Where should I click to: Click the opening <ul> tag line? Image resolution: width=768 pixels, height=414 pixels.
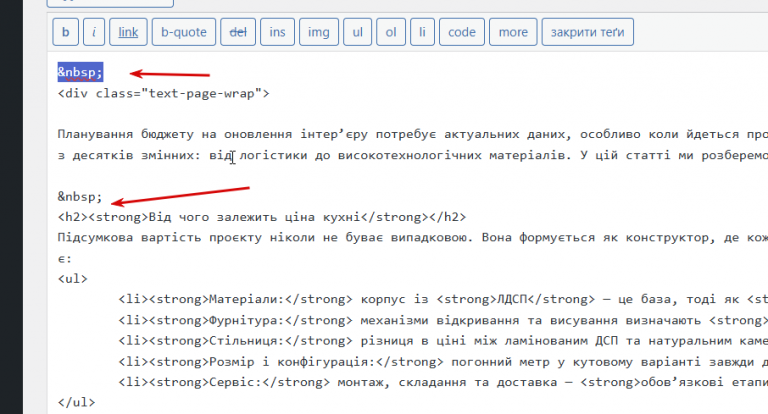coord(72,279)
